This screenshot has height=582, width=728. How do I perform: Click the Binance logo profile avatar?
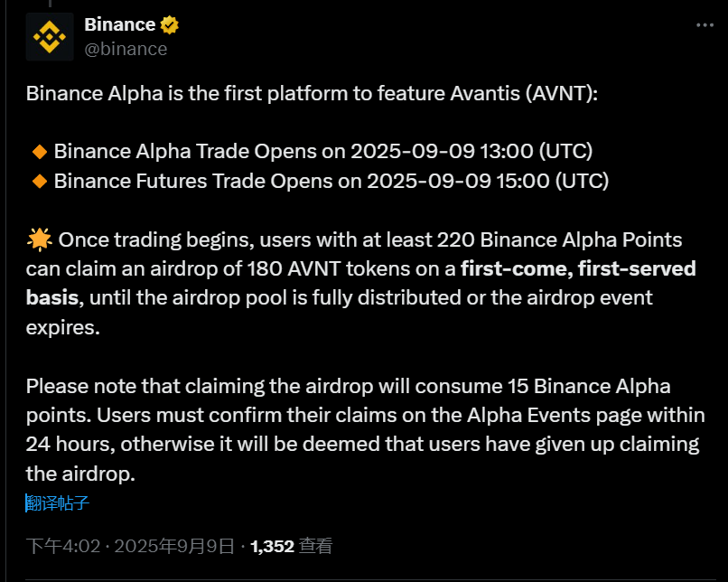pyautogui.click(x=50, y=37)
